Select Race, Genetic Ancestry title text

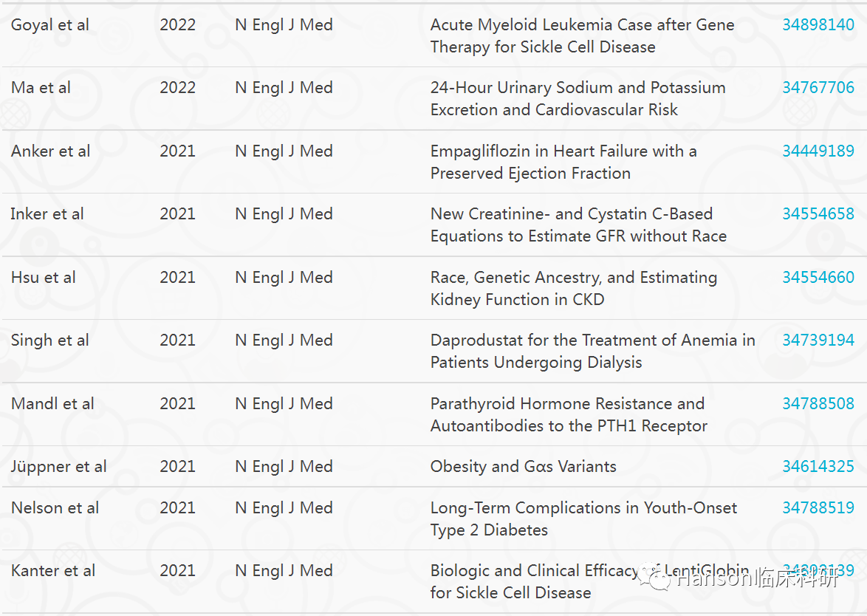click(573, 288)
